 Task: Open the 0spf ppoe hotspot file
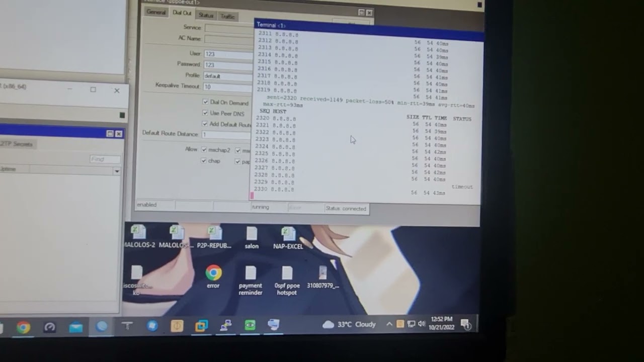[287, 281]
